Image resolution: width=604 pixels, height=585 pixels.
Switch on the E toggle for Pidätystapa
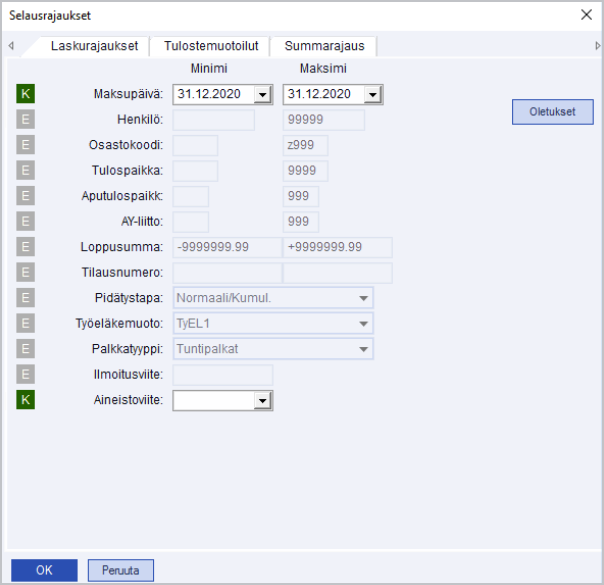click(26, 298)
